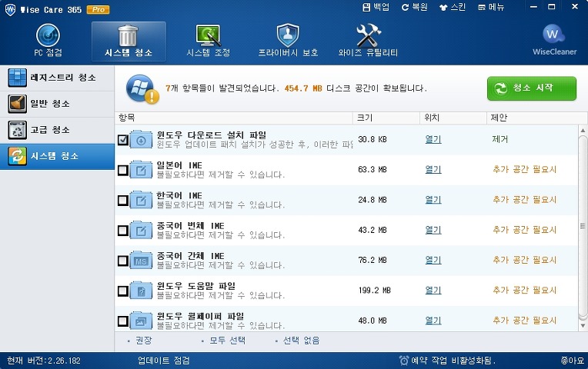Open the 복원 restore option
588x369 pixels.
point(414,7)
